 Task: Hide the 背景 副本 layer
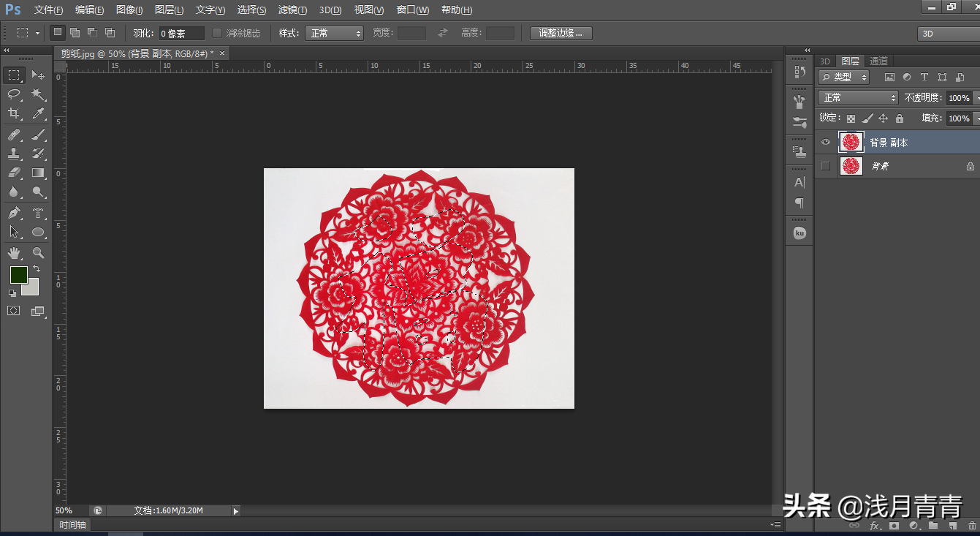tap(826, 142)
